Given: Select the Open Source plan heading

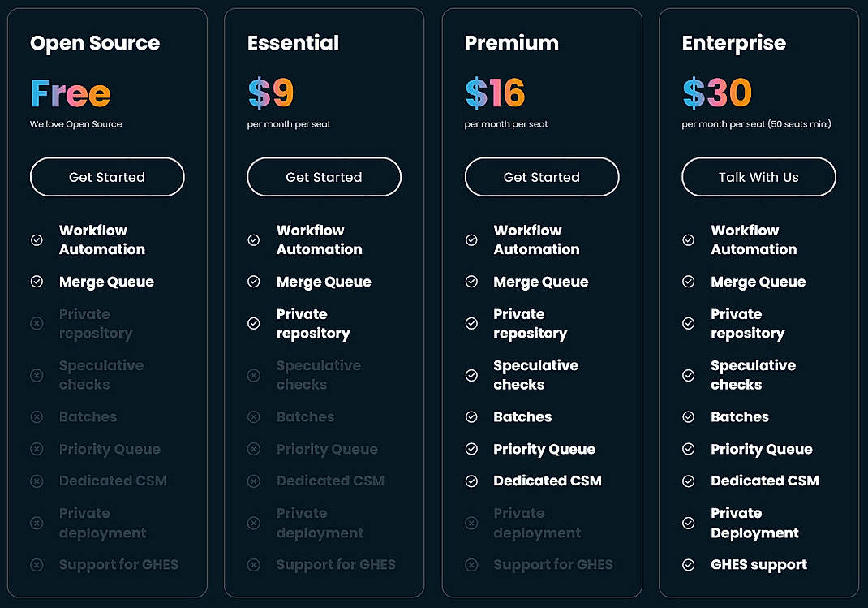Looking at the screenshot, I should (94, 43).
